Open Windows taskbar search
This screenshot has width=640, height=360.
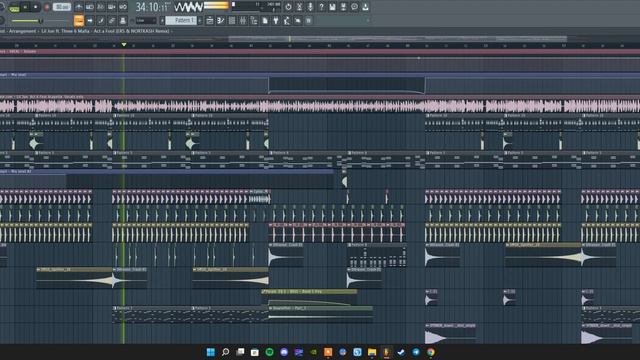pos(225,352)
